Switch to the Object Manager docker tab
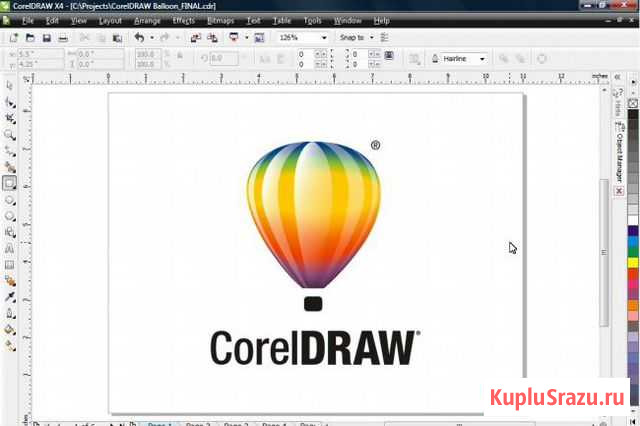640x426 pixels. tap(620, 153)
